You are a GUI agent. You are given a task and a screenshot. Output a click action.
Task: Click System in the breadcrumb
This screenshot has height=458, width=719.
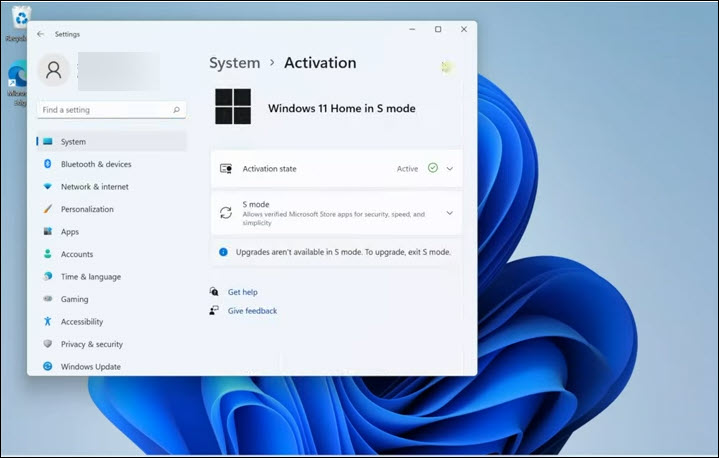click(x=234, y=63)
